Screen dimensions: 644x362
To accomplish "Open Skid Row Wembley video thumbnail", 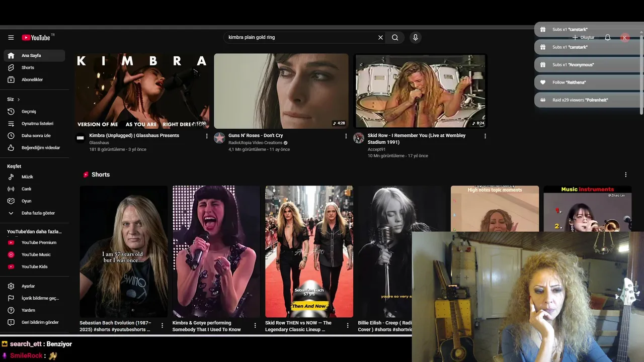I will point(420,91).
